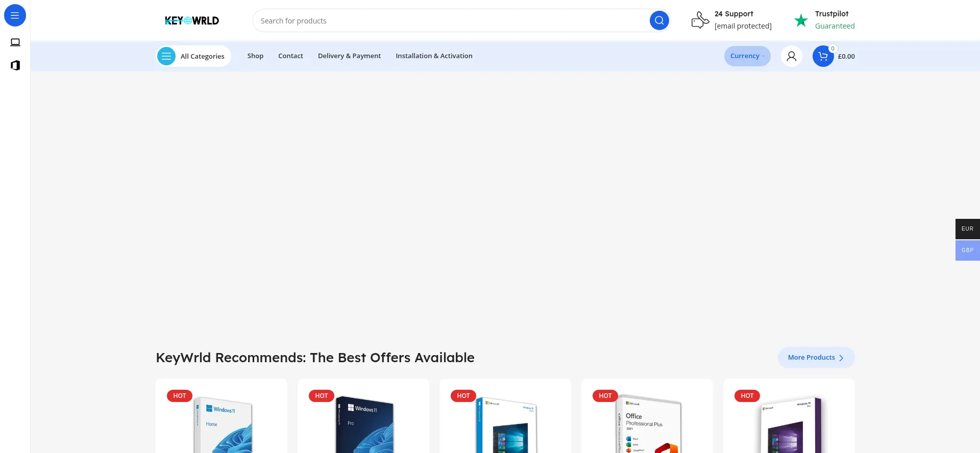Viewport: 980px width, 453px height.
Task: Click the 24 Support hand icon
Action: pyautogui.click(x=700, y=20)
